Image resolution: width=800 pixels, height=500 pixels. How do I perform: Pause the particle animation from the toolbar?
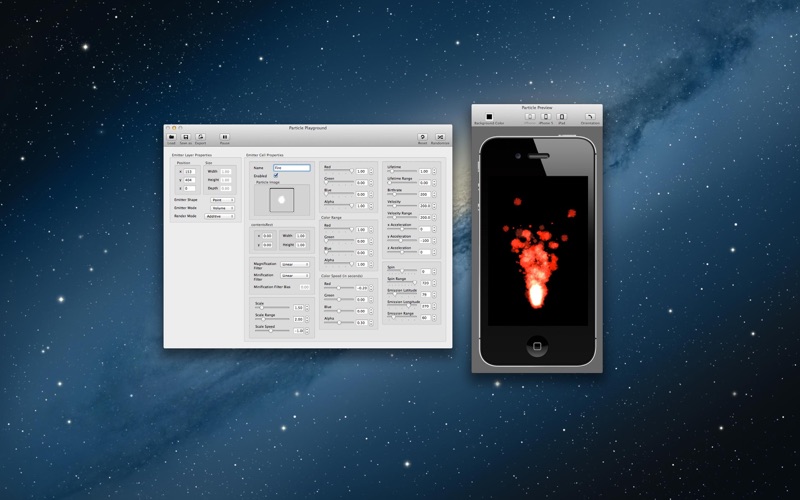[224, 137]
